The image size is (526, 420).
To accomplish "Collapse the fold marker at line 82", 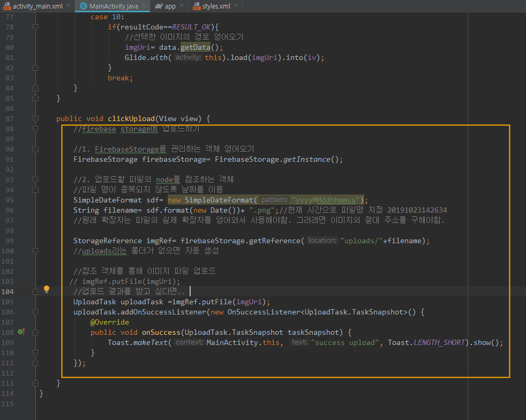I will click(35, 67).
